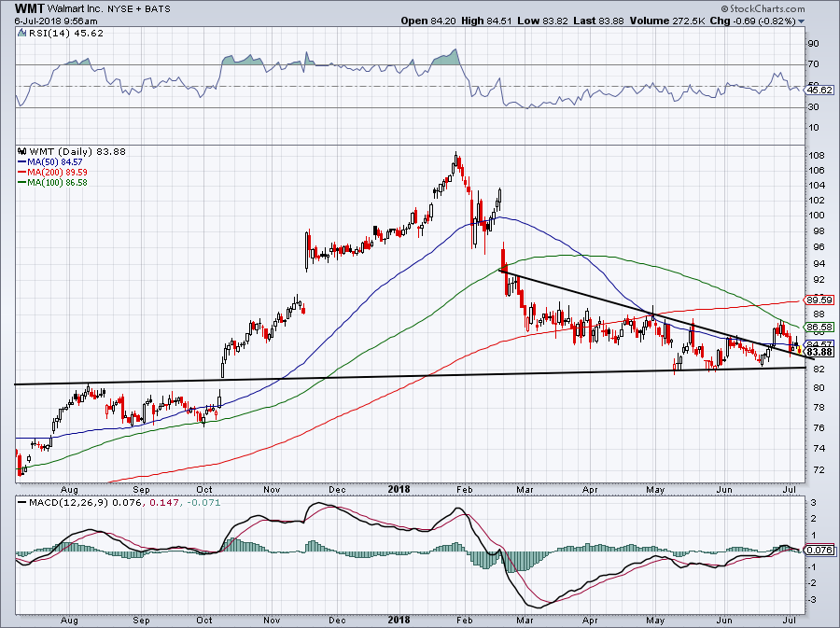The width and height of the screenshot is (840, 628).
Task: Click the -0.071 MACD histogram value
Action: click(203, 503)
